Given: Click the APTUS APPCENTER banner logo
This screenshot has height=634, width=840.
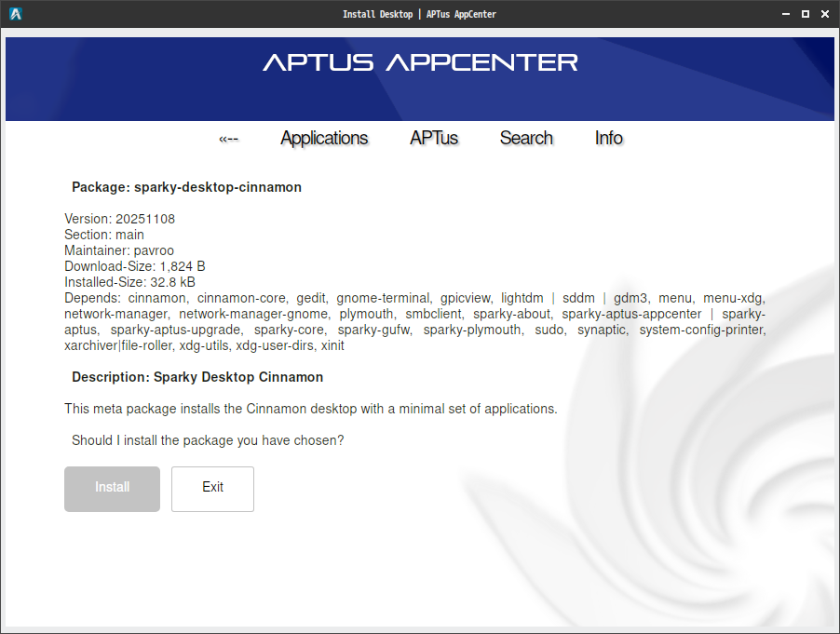Looking at the screenshot, I should [420, 62].
